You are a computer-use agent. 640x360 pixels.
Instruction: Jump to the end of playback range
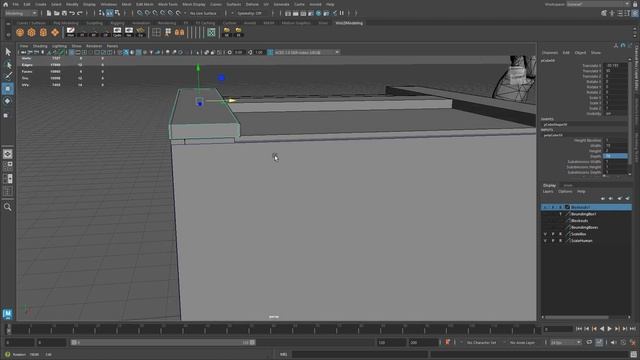(x=633, y=329)
